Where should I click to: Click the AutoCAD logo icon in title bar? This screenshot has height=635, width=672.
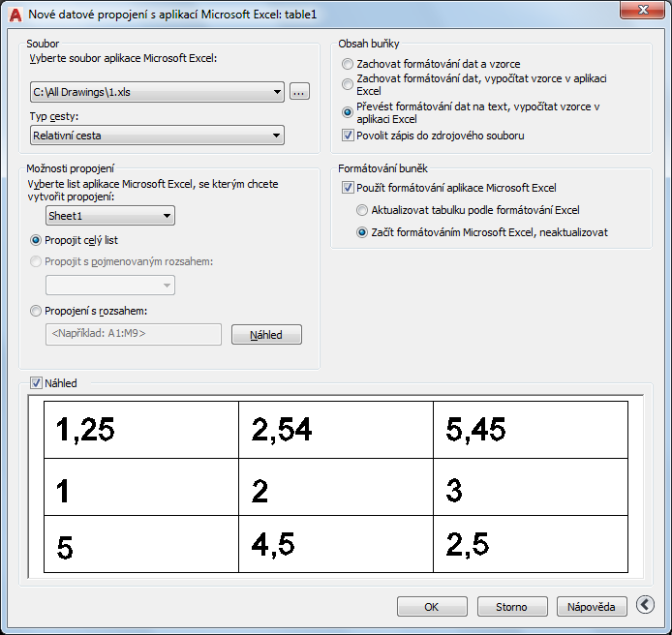(x=15, y=15)
